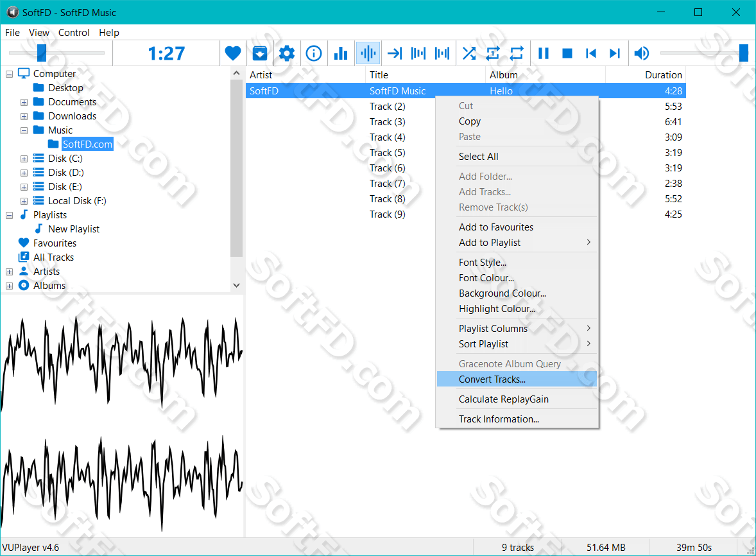Click the seek slider thumb

pyautogui.click(x=42, y=53)
